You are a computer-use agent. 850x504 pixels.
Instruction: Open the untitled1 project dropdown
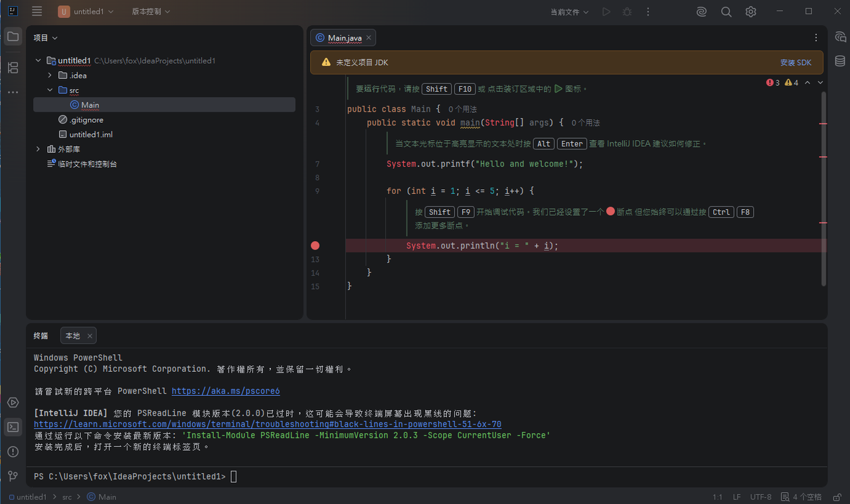86,11
